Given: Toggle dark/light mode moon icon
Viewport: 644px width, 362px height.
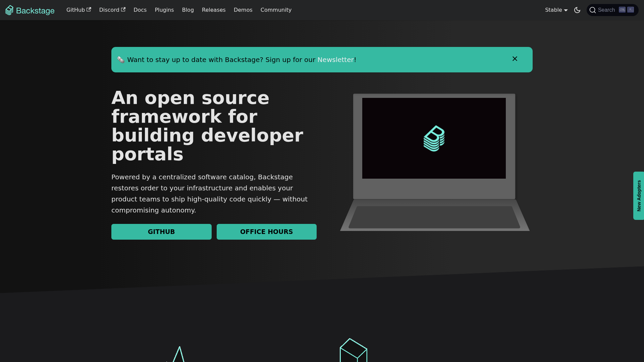Looking at the screenshot, I should [577, 10].
